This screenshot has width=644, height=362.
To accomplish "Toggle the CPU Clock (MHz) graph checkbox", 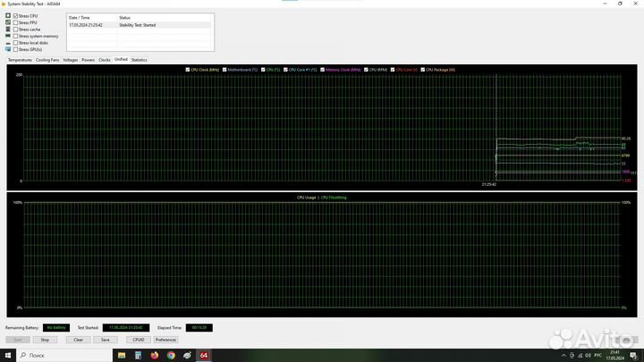I will tap(188, 70).
